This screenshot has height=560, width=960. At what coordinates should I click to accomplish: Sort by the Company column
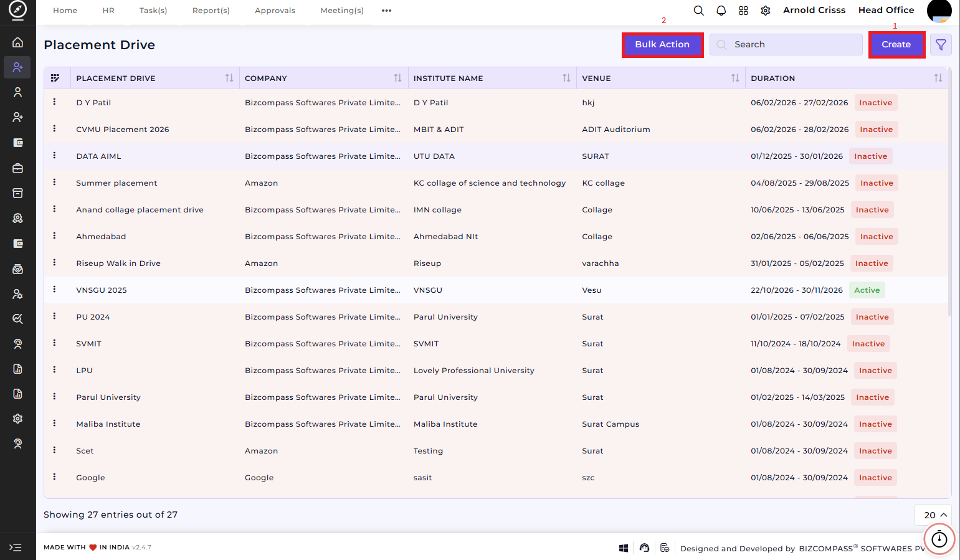point(397,78)
